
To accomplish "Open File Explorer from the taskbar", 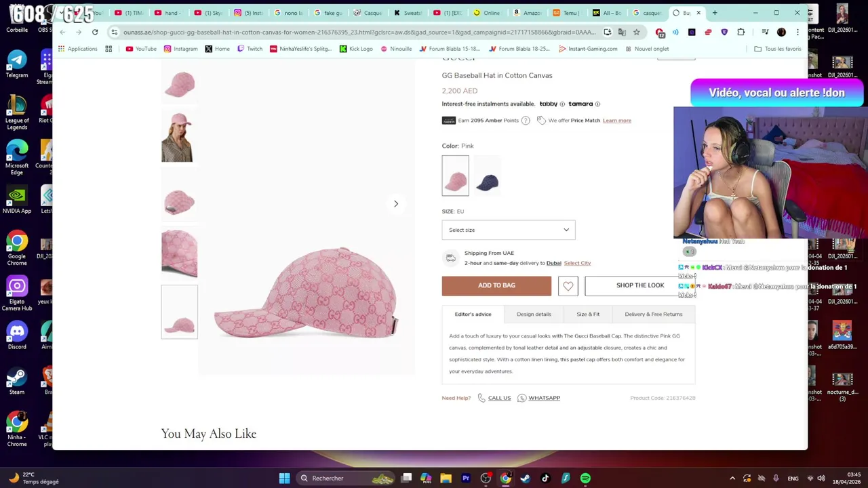I will [x=446, y=478].
